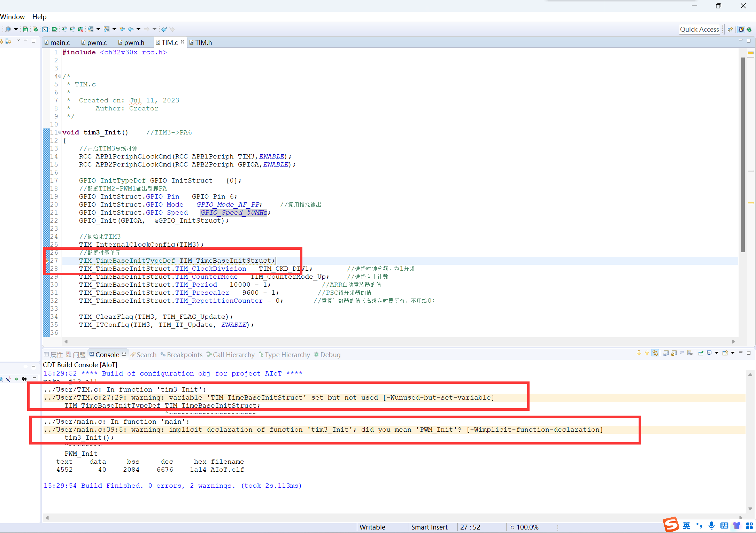Clear the console with the document-X icon

[x=690, y=353]
